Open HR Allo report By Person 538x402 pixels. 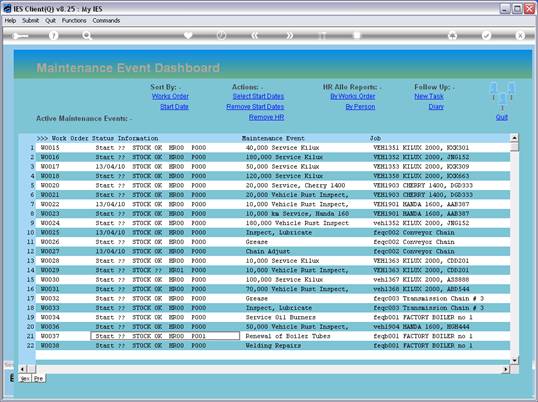[x=360, y=107]
